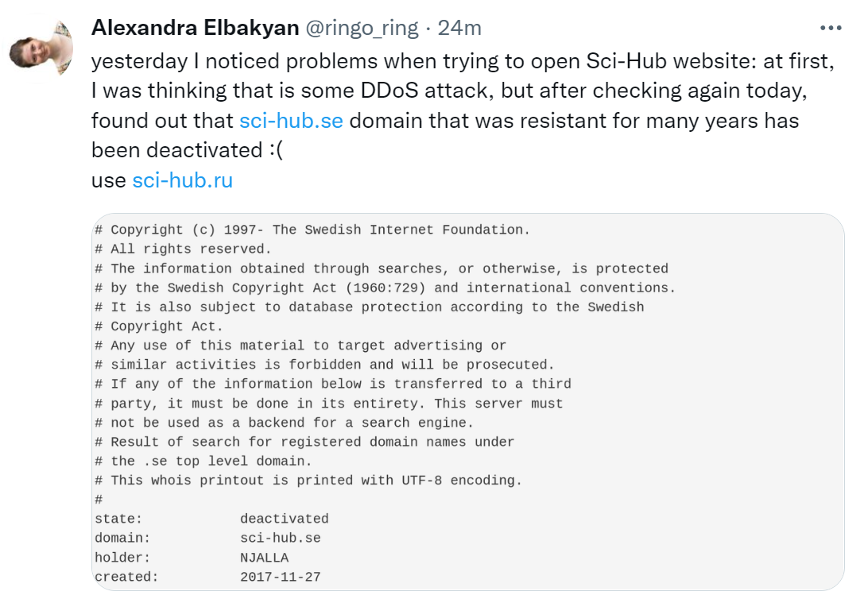Image resolution: width=868 pixels, height=599 pixels.
Task: Click the 'created:' label in whois image
Action: [x=126, y=577]
